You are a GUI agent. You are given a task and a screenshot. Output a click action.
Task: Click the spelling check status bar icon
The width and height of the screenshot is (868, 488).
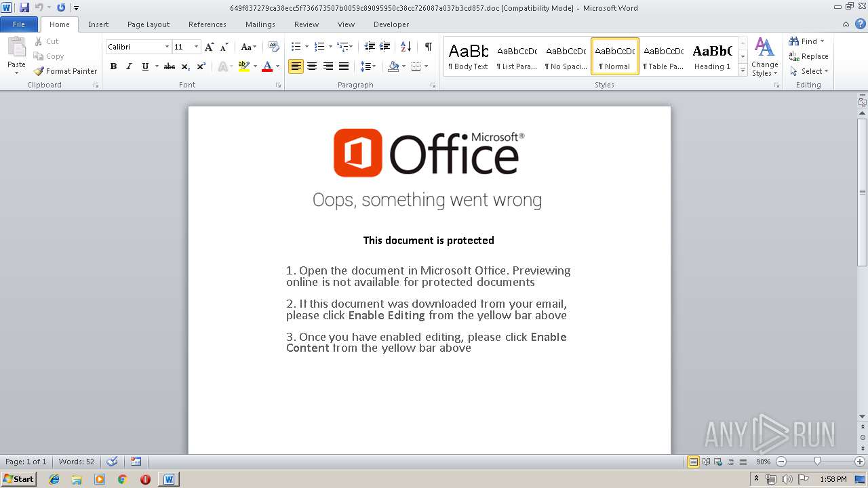pyautogui.click(x=113, y=462)
